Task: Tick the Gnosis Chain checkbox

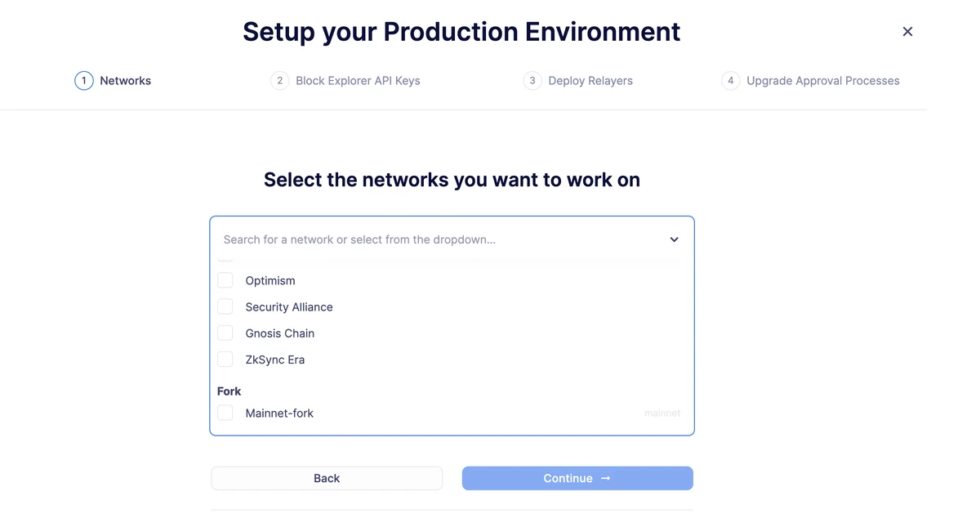Action: tap(225, 333)
